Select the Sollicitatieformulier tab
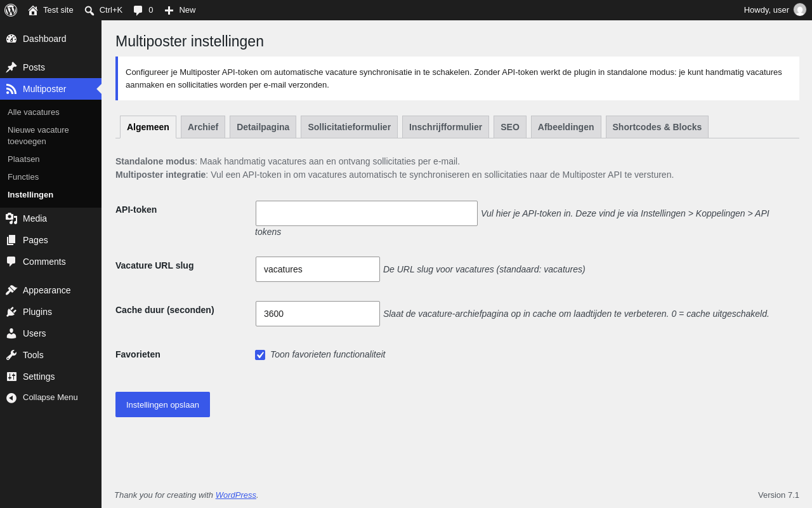 [350, 127]
